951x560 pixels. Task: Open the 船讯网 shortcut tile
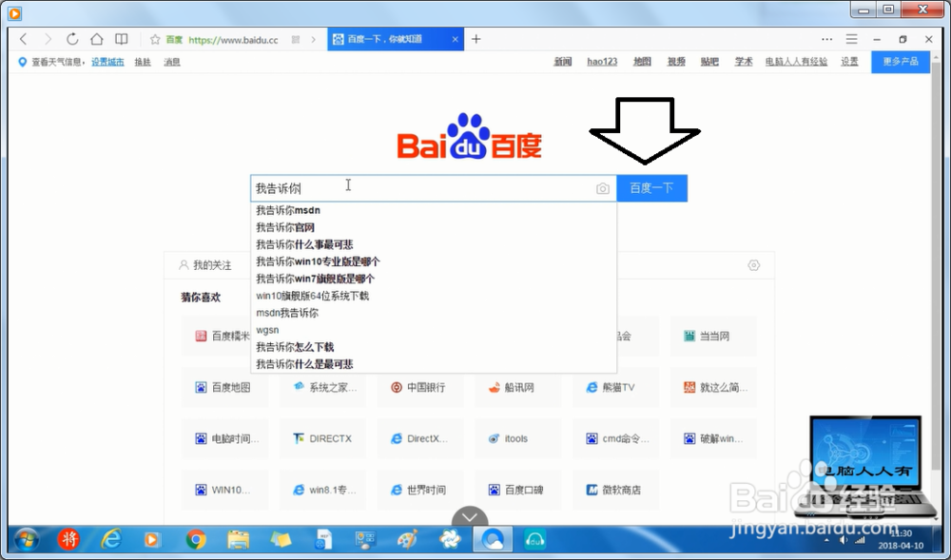(x=517, y=387)
